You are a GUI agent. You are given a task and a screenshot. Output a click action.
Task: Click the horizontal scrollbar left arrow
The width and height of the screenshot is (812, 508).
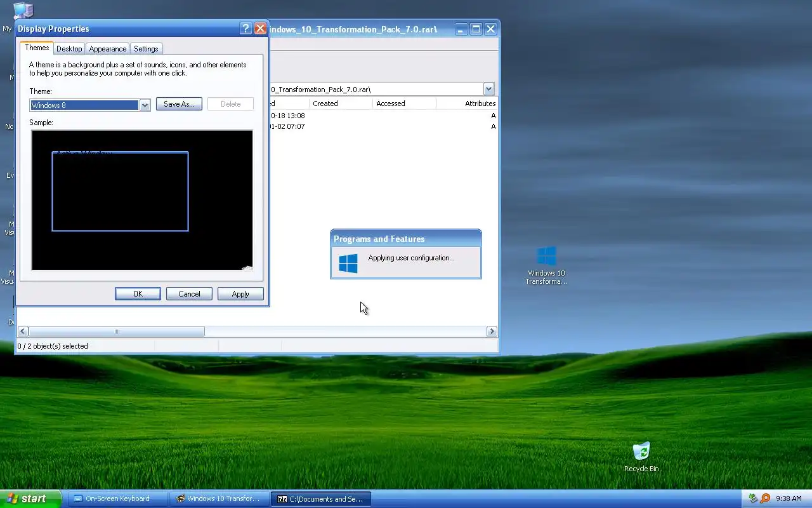click(23, 331)
